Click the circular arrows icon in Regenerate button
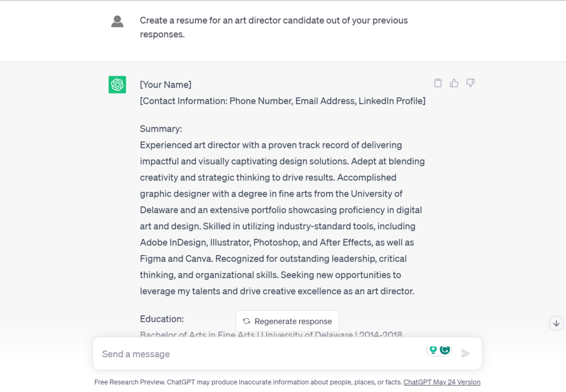 (247, 321)
